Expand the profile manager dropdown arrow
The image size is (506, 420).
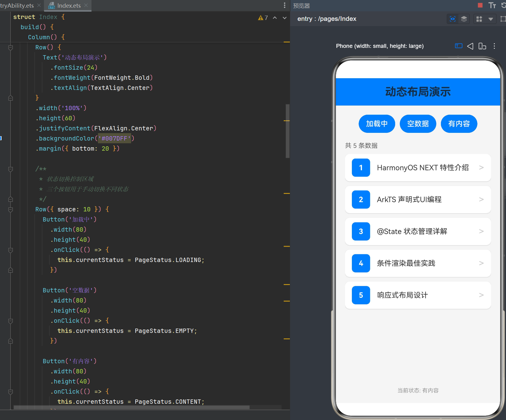(x=491, y=19)
